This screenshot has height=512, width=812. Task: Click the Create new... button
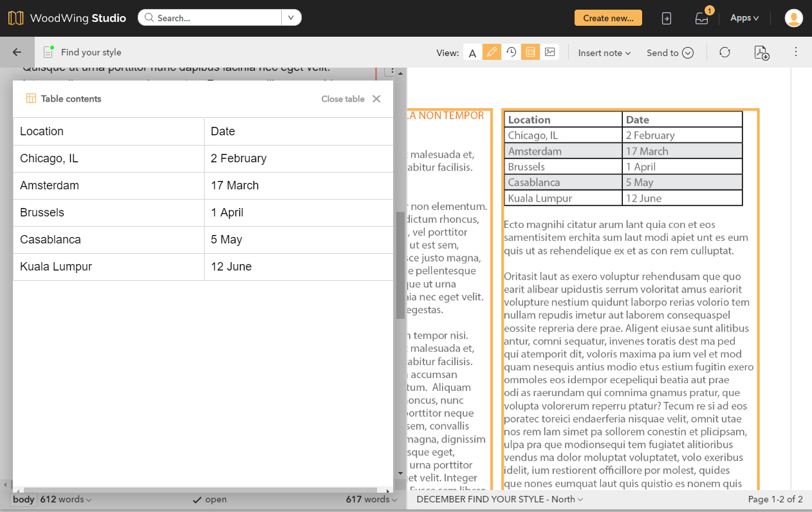pyautogui.click(x=608, y=18)
